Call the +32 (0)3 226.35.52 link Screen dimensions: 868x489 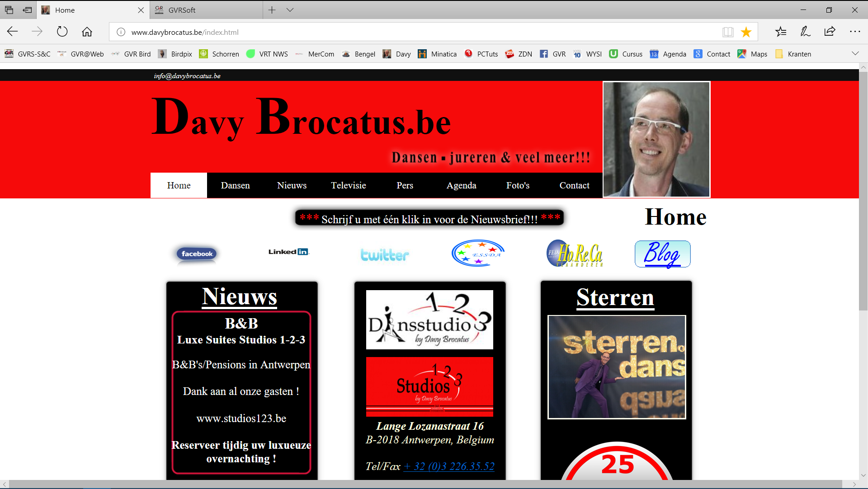(x=449, y=466)
